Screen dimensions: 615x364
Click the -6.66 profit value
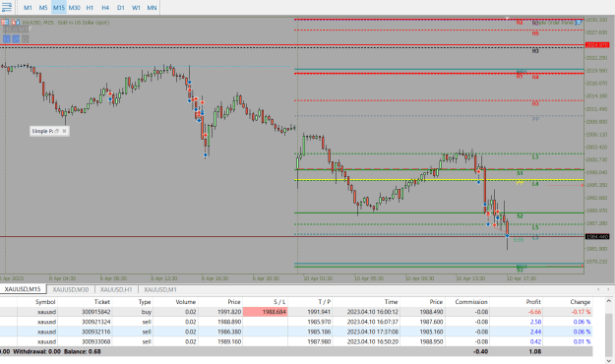coord(534,312)
